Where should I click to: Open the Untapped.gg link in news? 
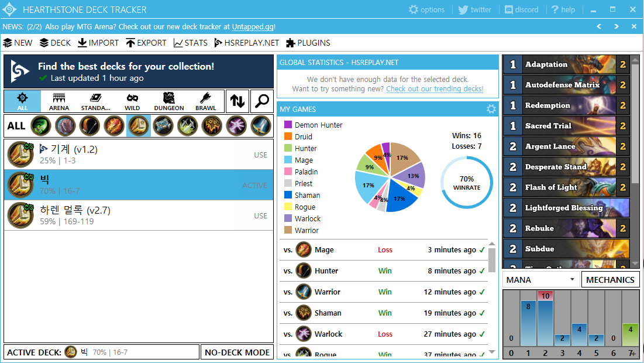click(x=253, y=27)
